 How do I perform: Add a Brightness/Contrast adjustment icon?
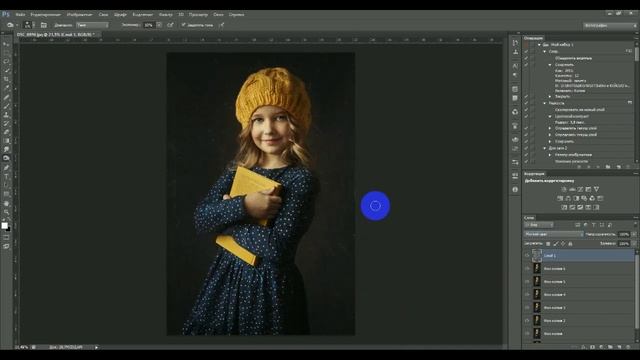[x=564, y=189]
